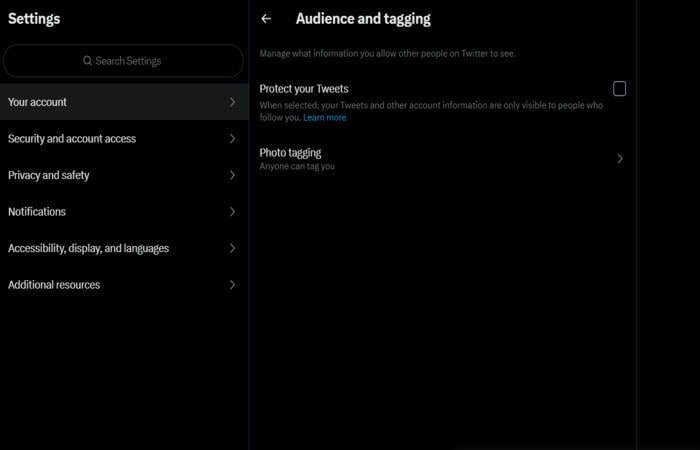Click chevron beside Security and account access
This screenshot has height=450, width=700.
(x=232, y=138)
